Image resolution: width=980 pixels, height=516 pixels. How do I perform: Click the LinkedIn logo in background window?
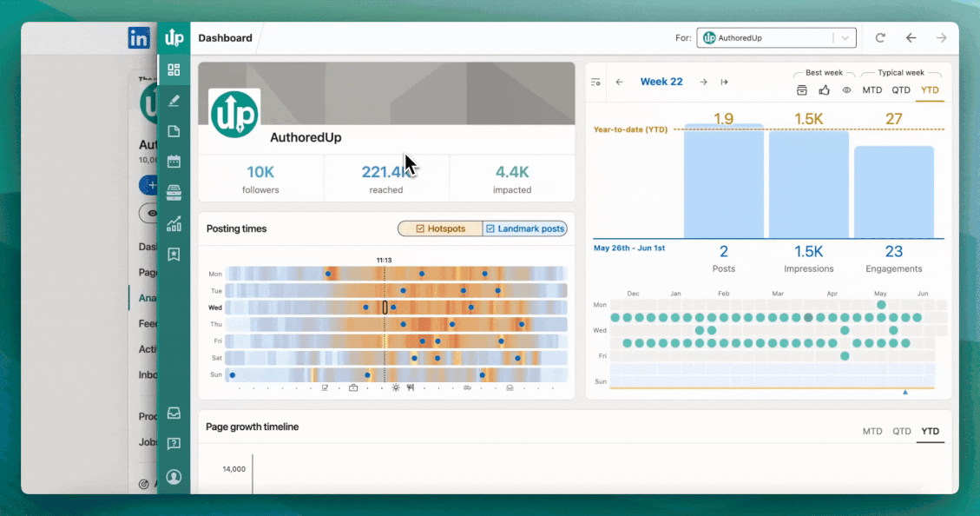139,38
